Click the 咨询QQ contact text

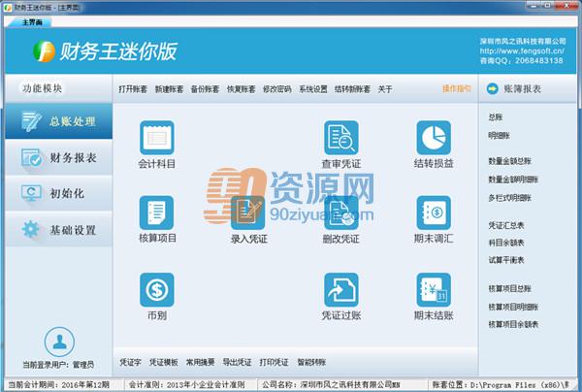[522, 60]
